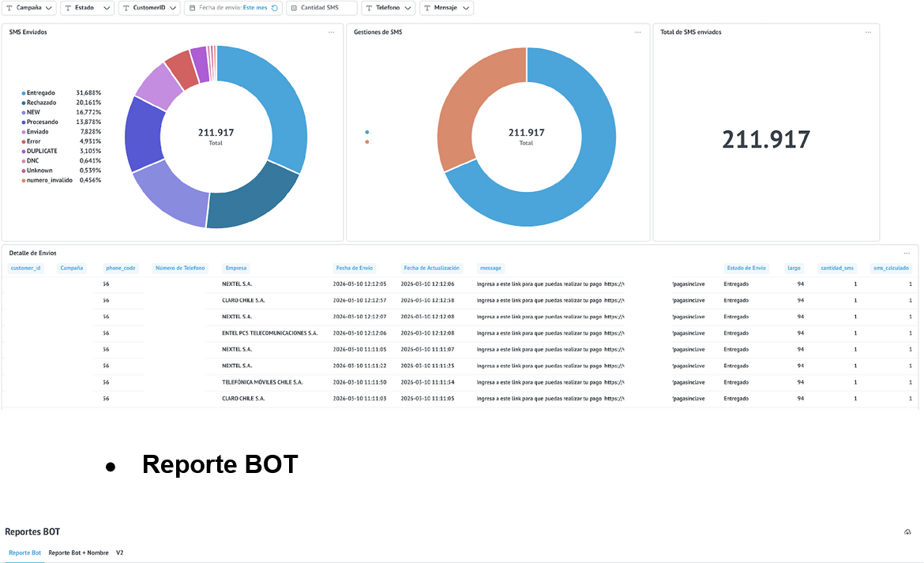The image size is (924, 563).
Task: Toggle the blue legend dot in Gestiones de SMS
Action: 366,132
